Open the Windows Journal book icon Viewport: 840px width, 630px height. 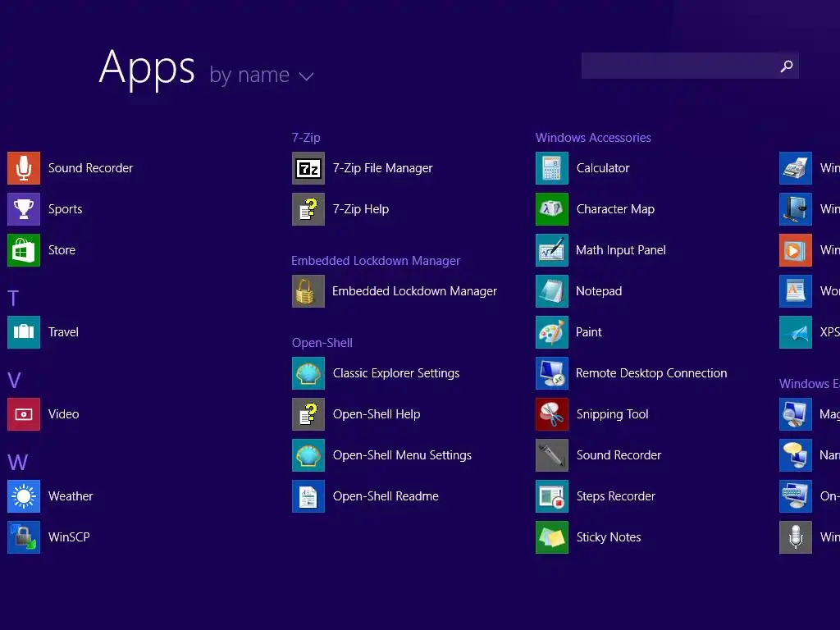[796, 209]
